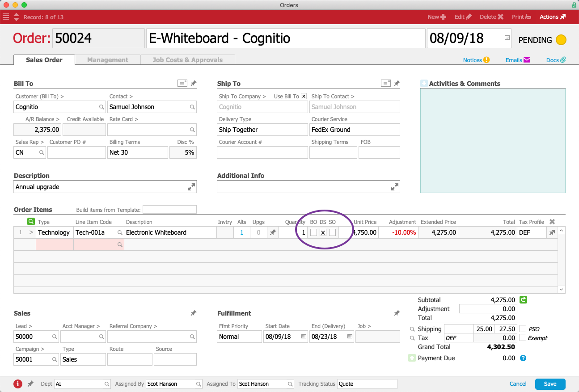Open the Sales Rep lookup magnifier
579x392 pixels.
pos(42,153)
